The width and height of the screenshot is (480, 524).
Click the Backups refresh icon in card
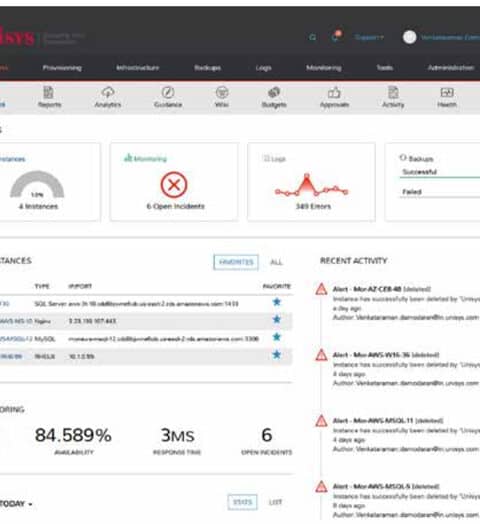tap(403, 157)
